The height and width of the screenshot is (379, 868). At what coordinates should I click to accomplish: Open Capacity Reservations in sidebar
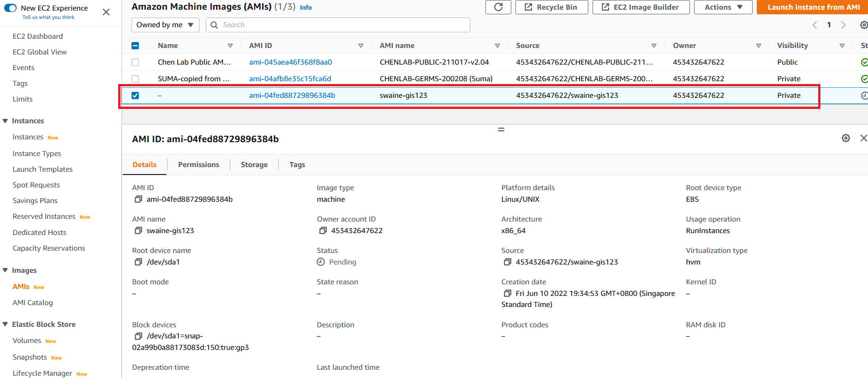click(x=49, y=248)
